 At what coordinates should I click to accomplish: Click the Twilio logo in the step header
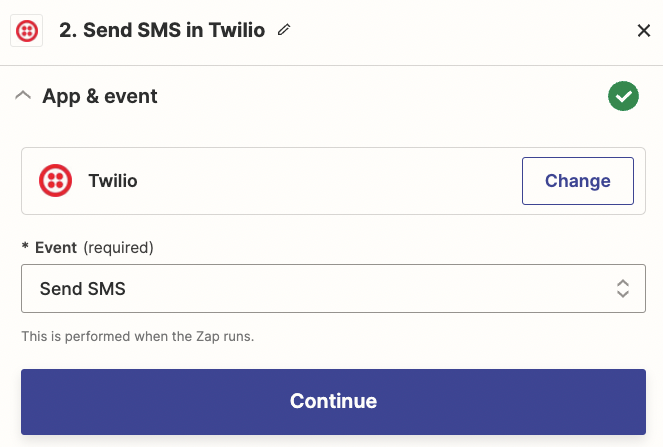[26, 31]
